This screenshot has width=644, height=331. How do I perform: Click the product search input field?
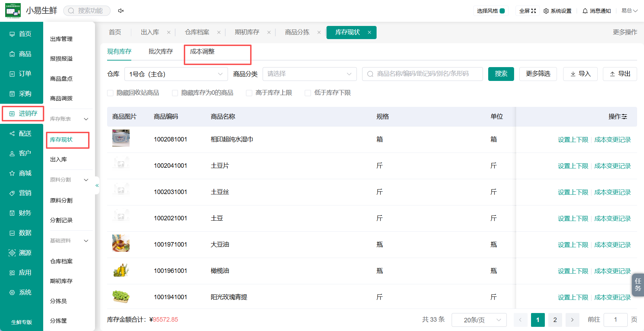(x=422, y=74)
